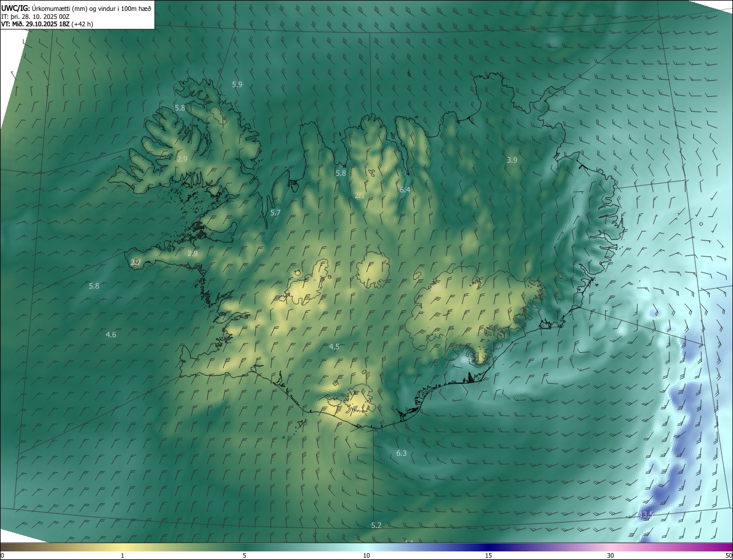Click the 5.9 value north of Westfjords

point(237,84)
